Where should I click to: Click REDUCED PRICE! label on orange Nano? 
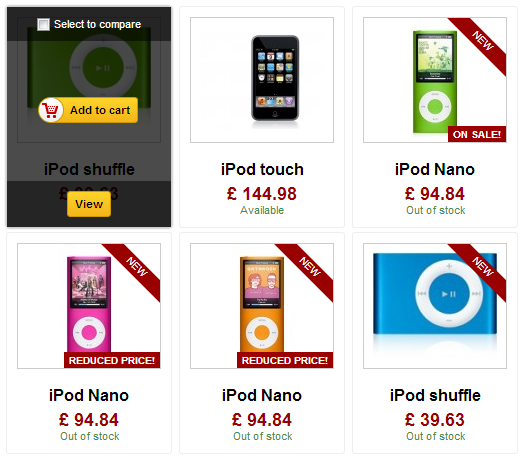[x=285, y=360]
